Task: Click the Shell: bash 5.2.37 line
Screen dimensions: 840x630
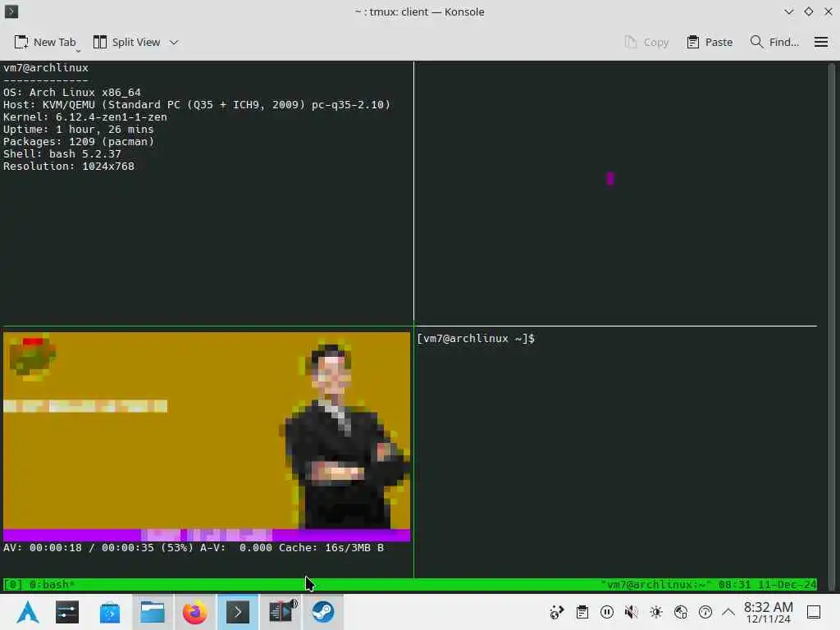Action: (x=62, y=153)
